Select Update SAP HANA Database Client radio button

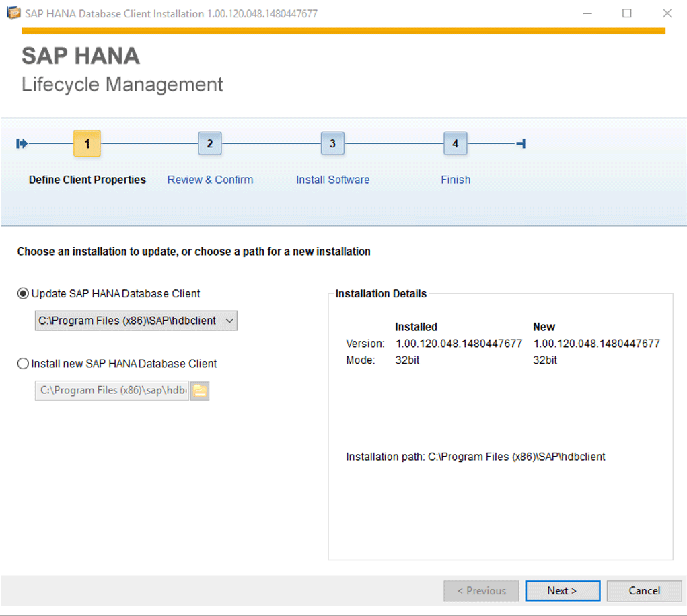click(24, 293)
